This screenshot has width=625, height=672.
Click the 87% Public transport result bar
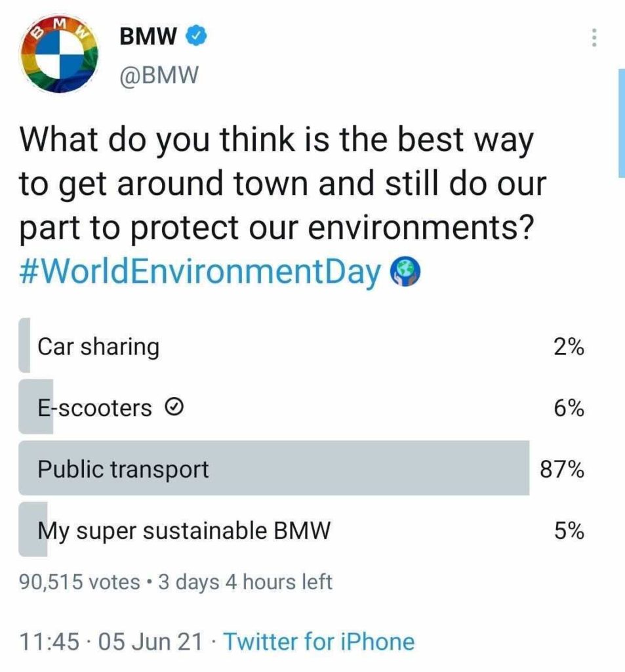pos(274,469)
